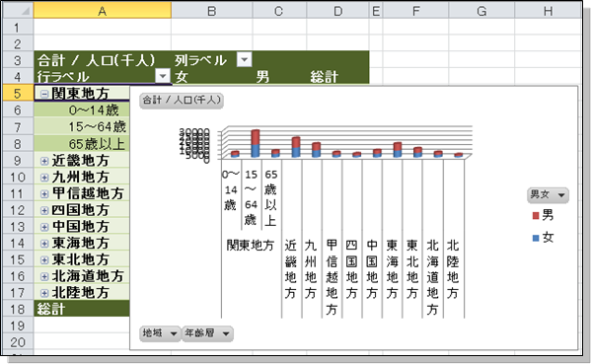Select column E header
The height and width of the screenshot is (364, 591).
[x=376, y=11]
